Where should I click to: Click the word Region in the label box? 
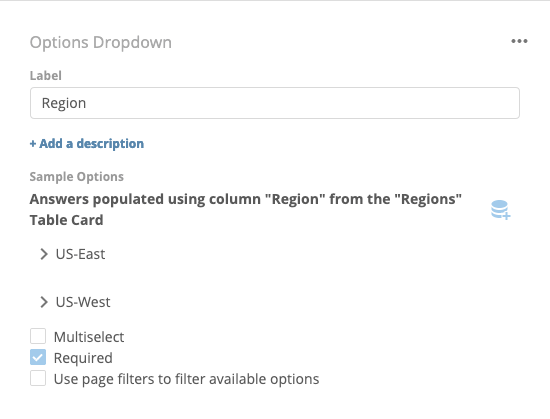pos(64,103)
